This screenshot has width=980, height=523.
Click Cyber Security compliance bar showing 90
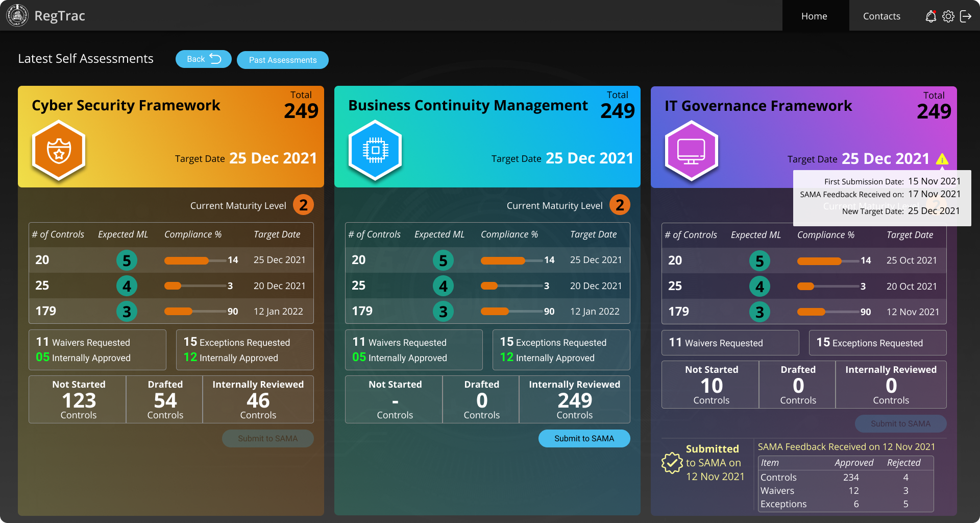tap(194, 312)
